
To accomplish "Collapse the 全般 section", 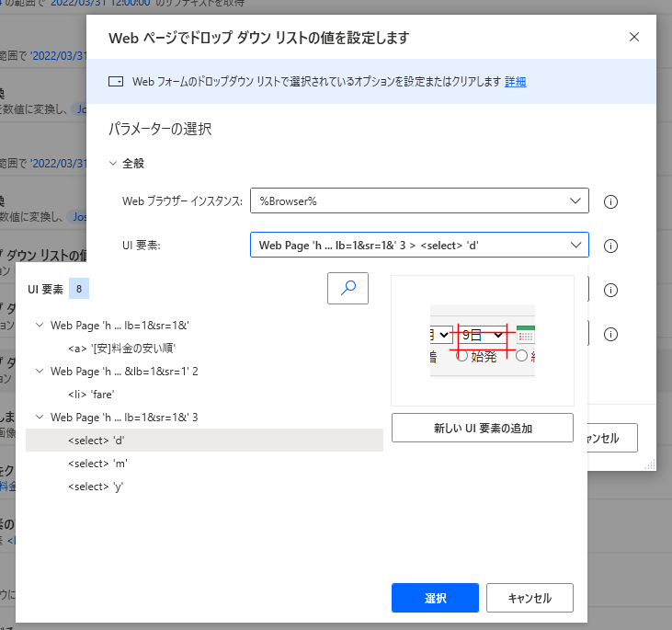I will click(113, 163).
